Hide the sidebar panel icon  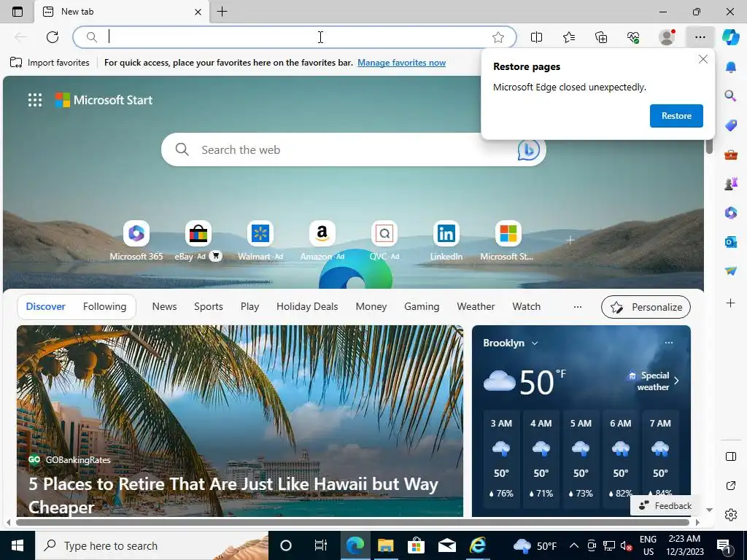pyautogui.click(x=731, y=456)
